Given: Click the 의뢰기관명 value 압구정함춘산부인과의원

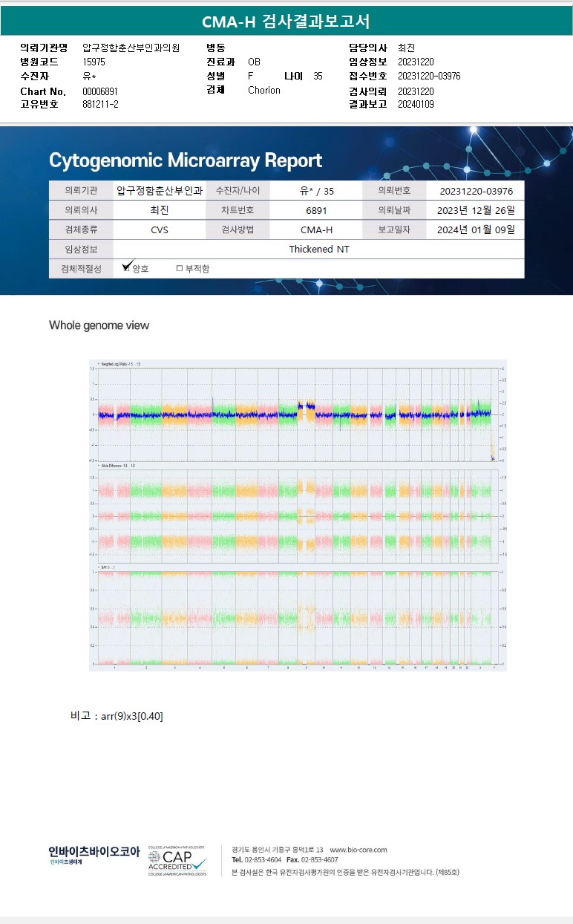Looking at the screenshot, I should click(131, 48).
